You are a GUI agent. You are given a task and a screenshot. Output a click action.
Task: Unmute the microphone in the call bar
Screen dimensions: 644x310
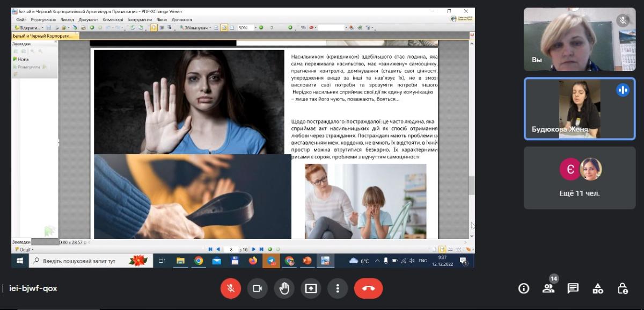[230, 289]
